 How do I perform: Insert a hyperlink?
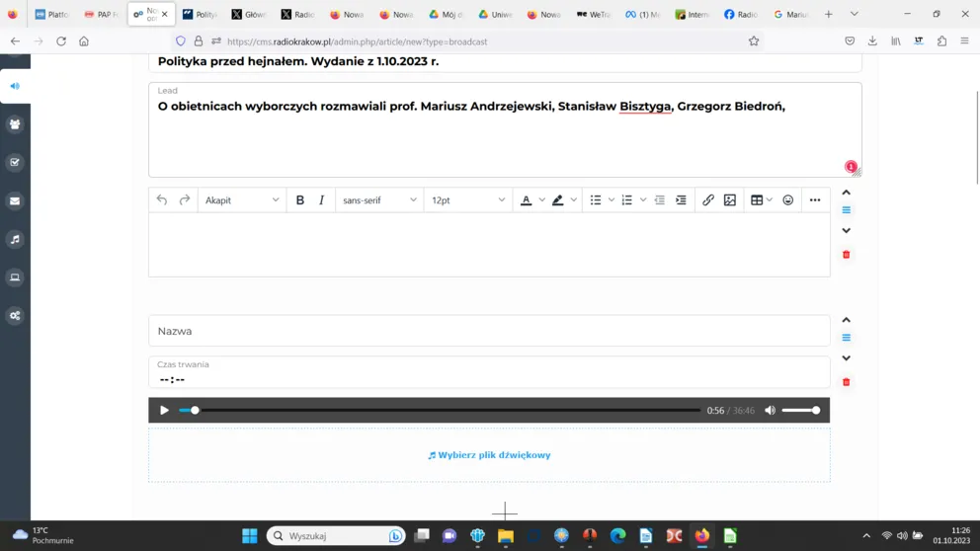coord(708,199)
